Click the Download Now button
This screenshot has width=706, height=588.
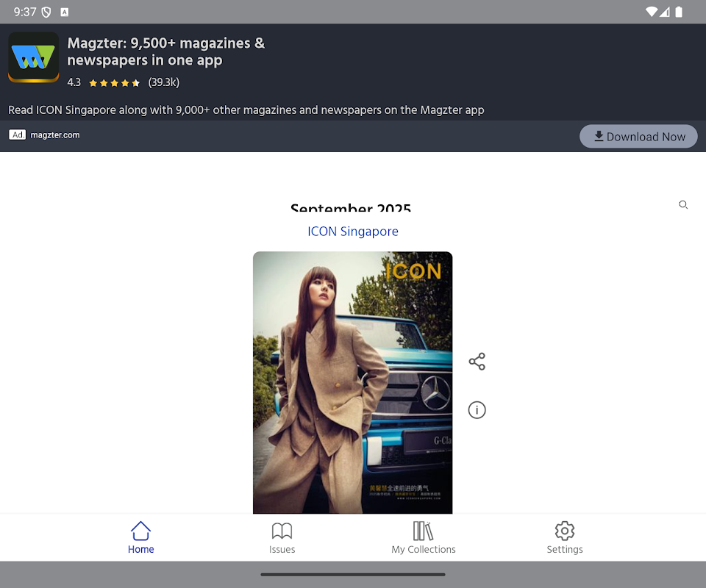[638, 136]
